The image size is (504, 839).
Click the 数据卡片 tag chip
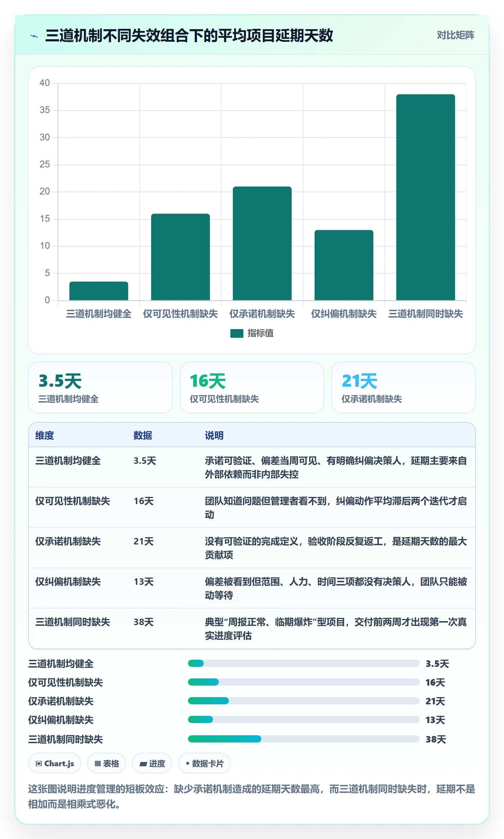point(204,763)
